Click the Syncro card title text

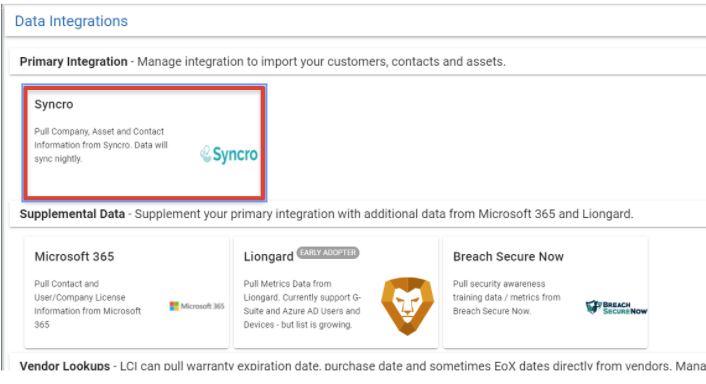pyautogui.click(x=54, y=104)
